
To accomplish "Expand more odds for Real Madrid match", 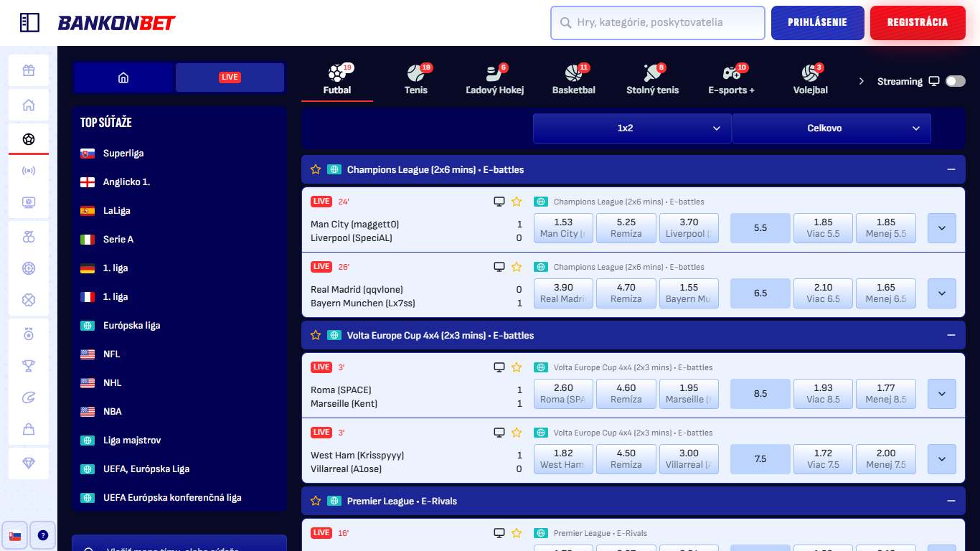I will 941,293.
